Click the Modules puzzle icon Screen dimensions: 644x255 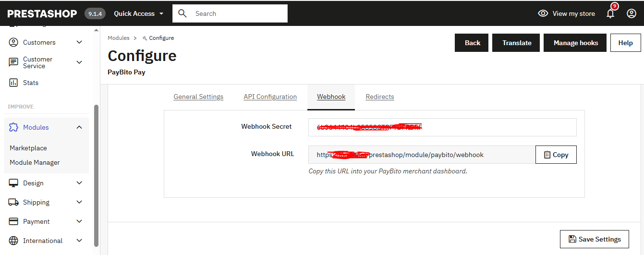14,127
